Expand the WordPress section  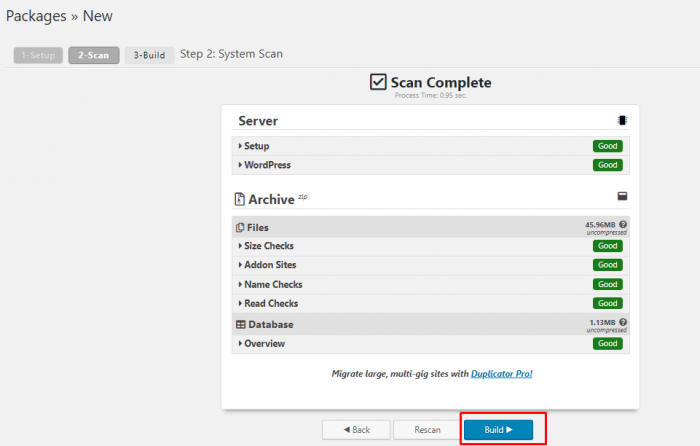tap(267, 165)
